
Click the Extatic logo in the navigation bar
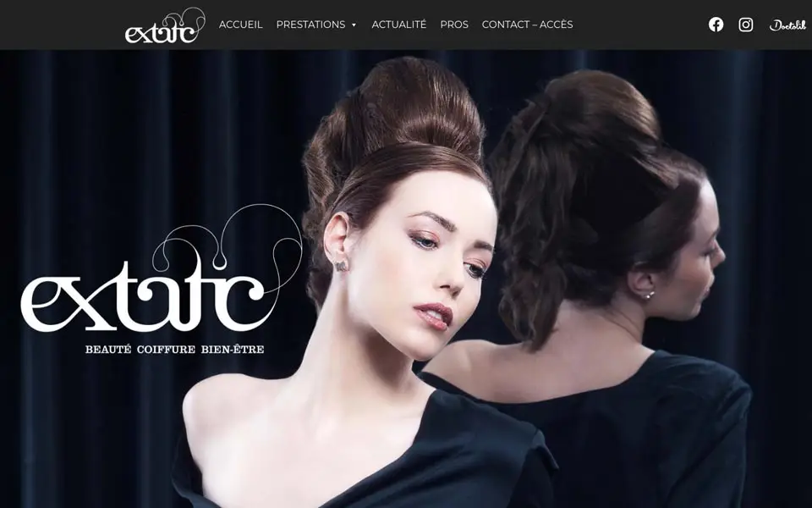(x=164, y=25)
